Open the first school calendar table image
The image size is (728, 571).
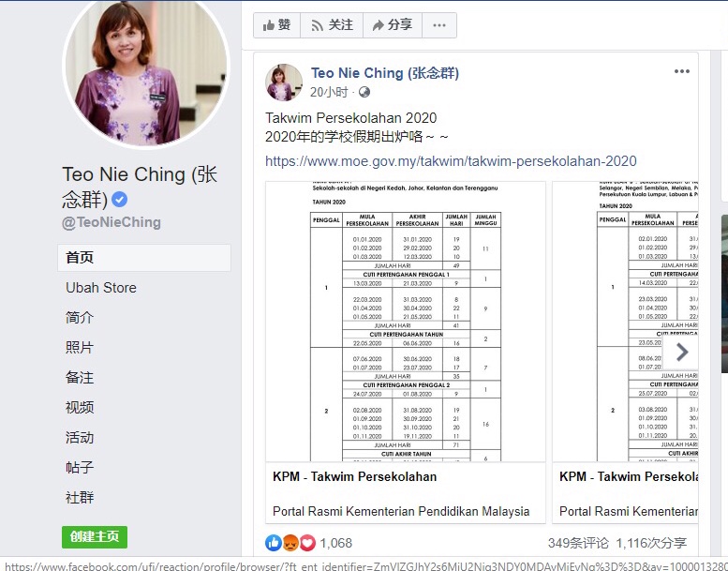406,321
